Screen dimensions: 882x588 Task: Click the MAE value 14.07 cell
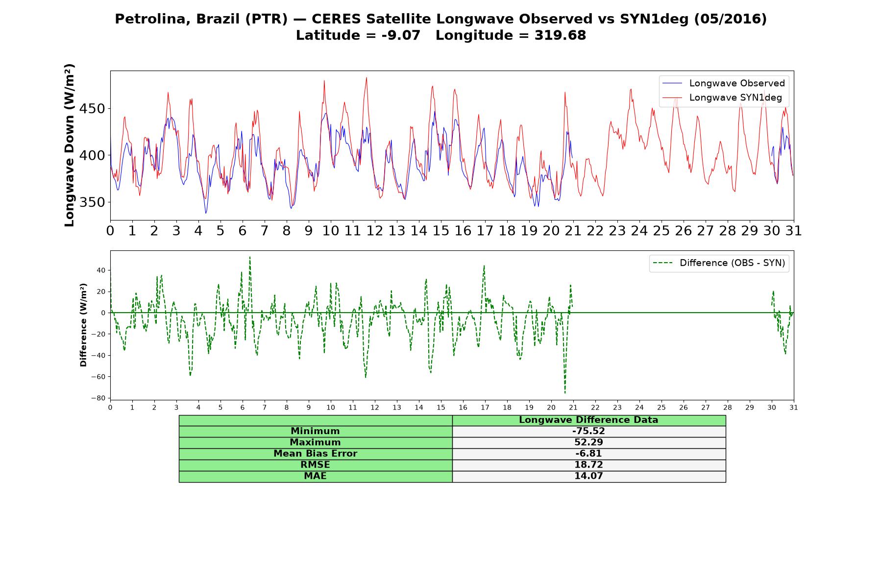point(588,476)
